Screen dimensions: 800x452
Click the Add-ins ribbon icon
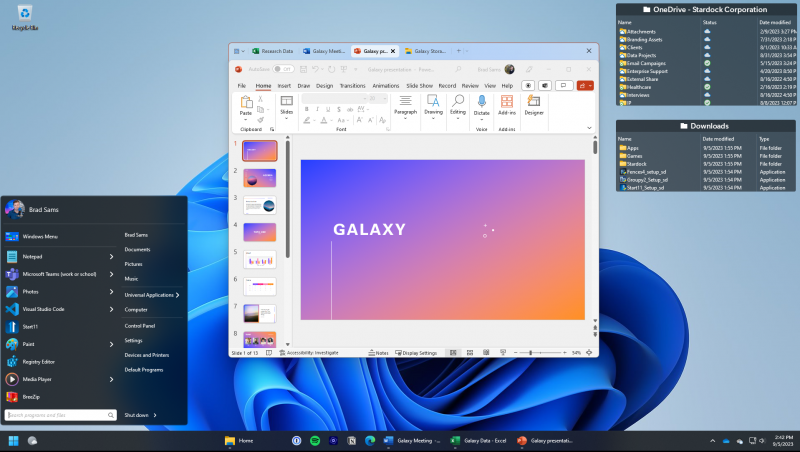point(507,103)
